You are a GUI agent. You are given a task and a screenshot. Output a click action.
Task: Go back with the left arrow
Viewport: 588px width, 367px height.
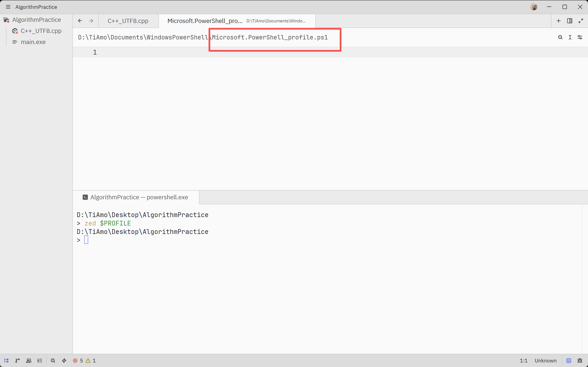[x=80, y=21]
